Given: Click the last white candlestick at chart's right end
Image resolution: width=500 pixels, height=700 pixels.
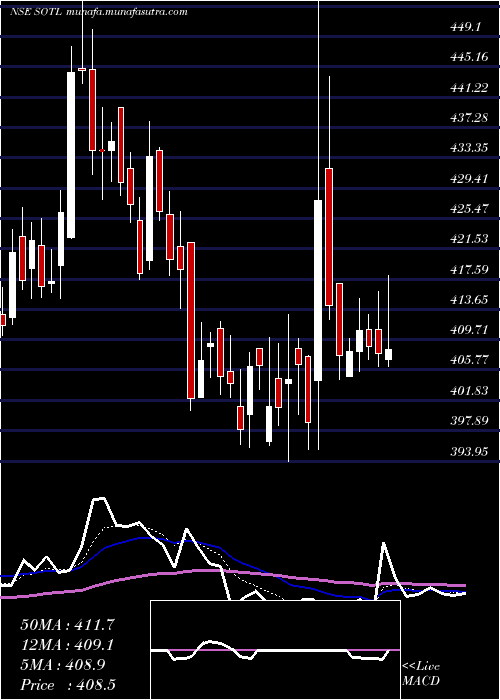Looking at the screenshot, I should [388, 354].
